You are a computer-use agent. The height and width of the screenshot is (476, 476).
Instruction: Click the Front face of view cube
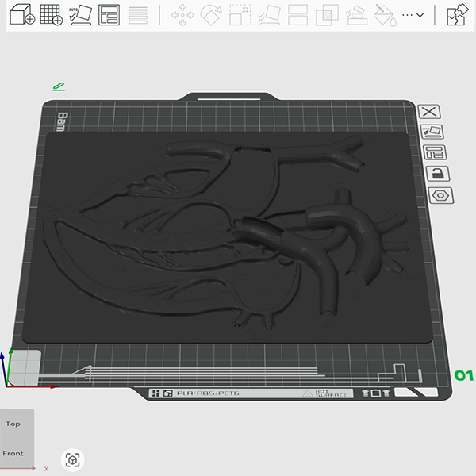(x=13, y=454)
